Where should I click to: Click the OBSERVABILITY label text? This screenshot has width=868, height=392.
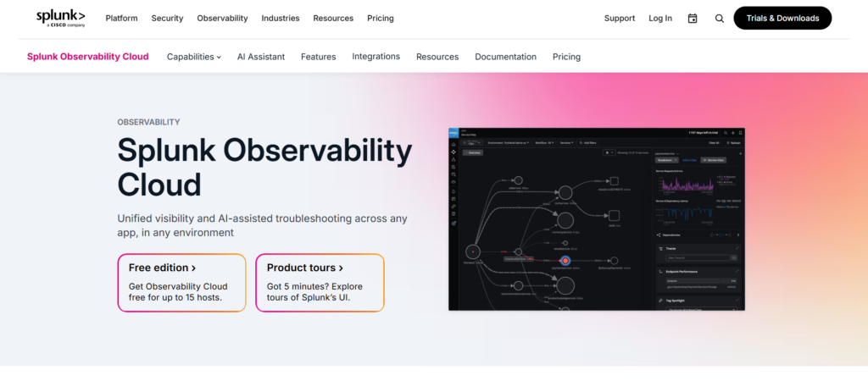(x=148, y=122)
